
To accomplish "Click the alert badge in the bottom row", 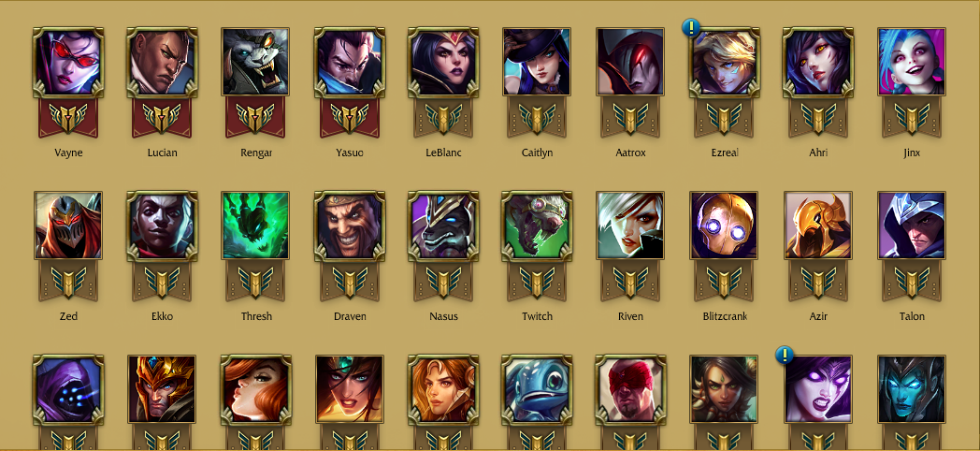I will click(x=785, y=356).
